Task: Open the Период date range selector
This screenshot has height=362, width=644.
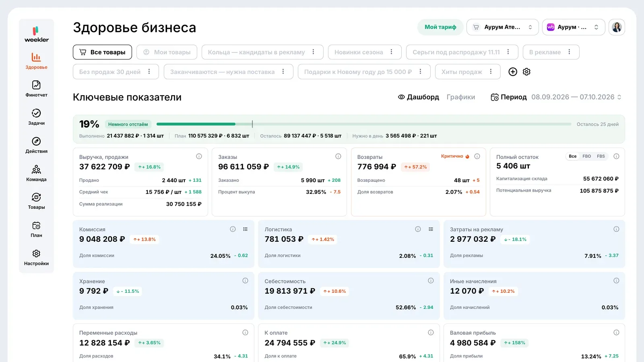Action: click(x=556, y=97)
